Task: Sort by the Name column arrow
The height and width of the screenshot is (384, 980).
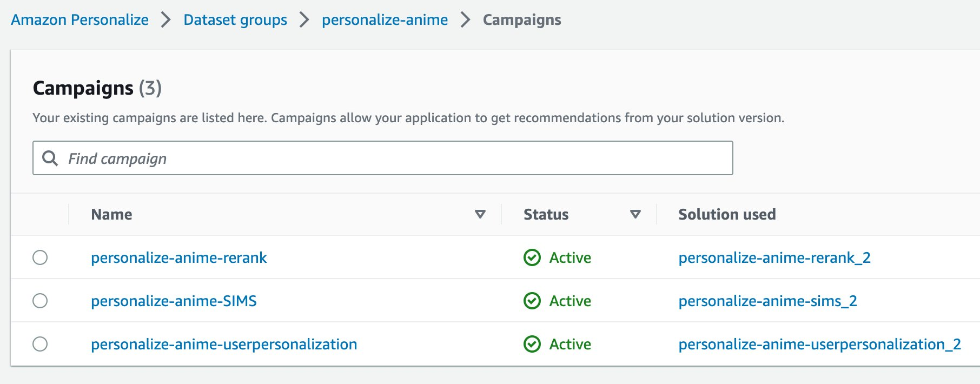Action: [x=480, y=214]
